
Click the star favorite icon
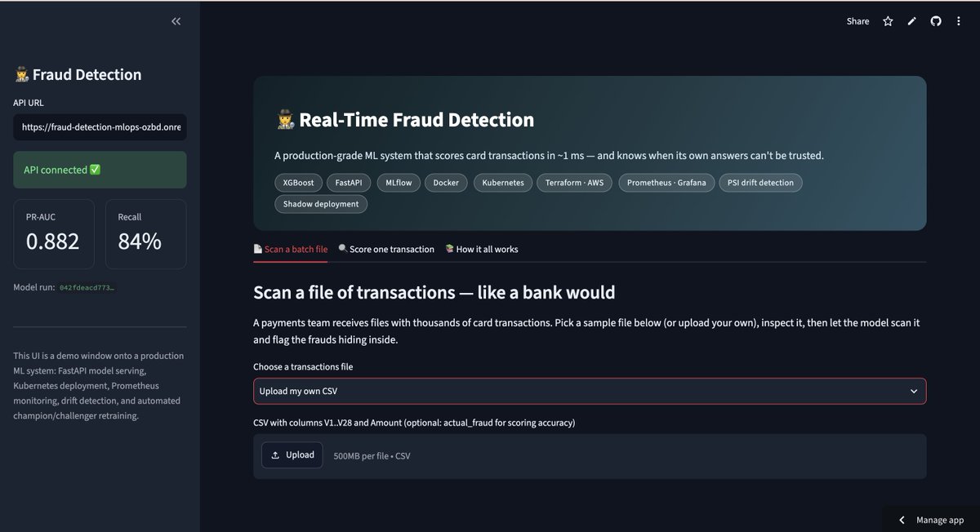tap(888, 21)
